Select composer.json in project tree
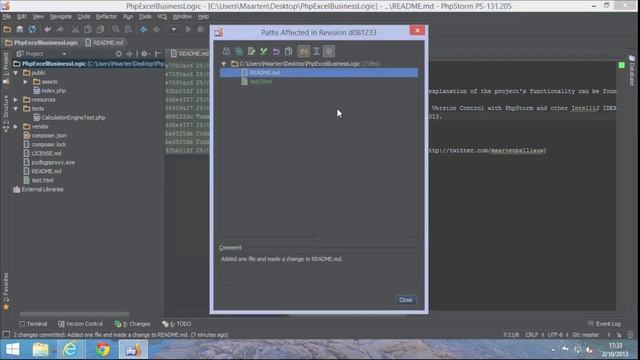The height and width of the screenshot is (360, 640). coord(45,136)
